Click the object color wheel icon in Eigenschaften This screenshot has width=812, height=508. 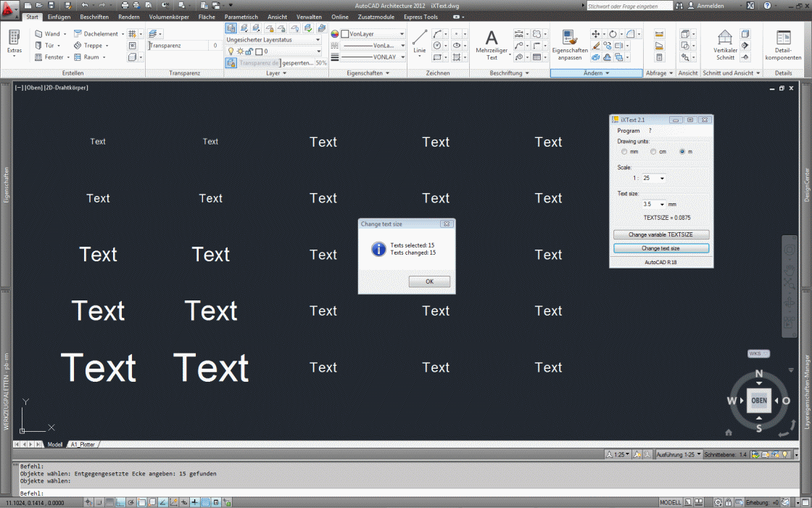(334, 33)
